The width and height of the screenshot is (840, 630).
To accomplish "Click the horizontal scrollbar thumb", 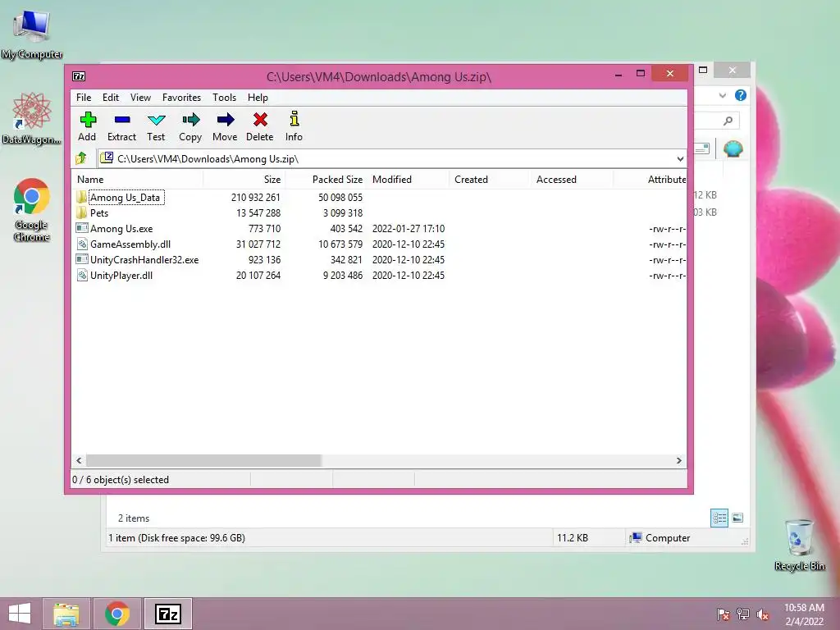I will (203, 460).
